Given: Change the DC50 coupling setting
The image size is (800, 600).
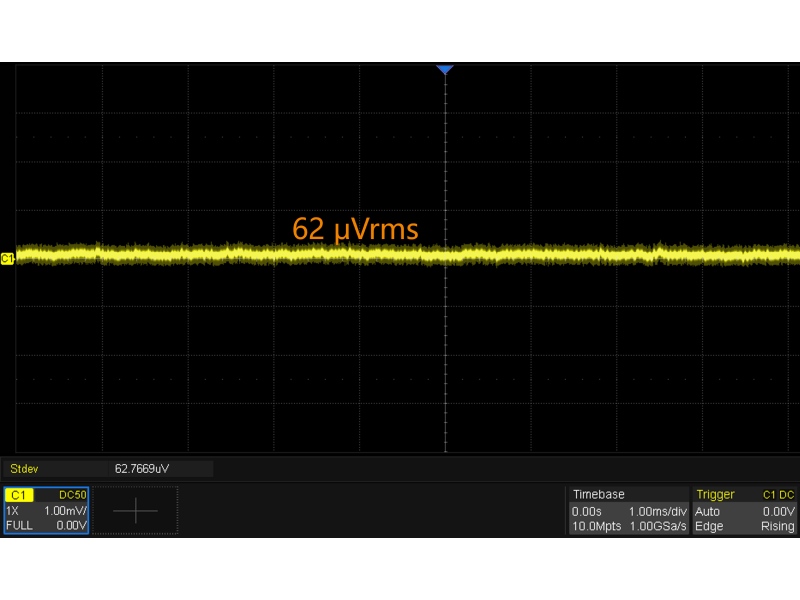Looking at the screenshot, I should 73,495.
